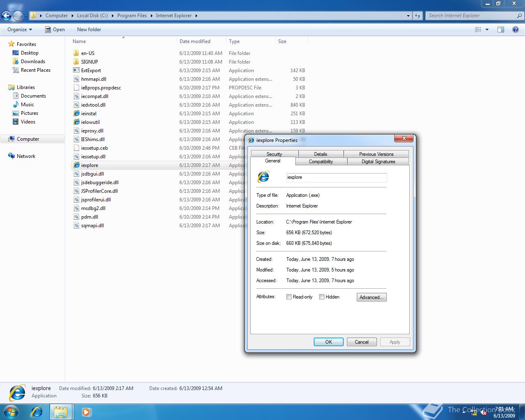
Task: Toggle the preview pane icon
Action: 501,30
